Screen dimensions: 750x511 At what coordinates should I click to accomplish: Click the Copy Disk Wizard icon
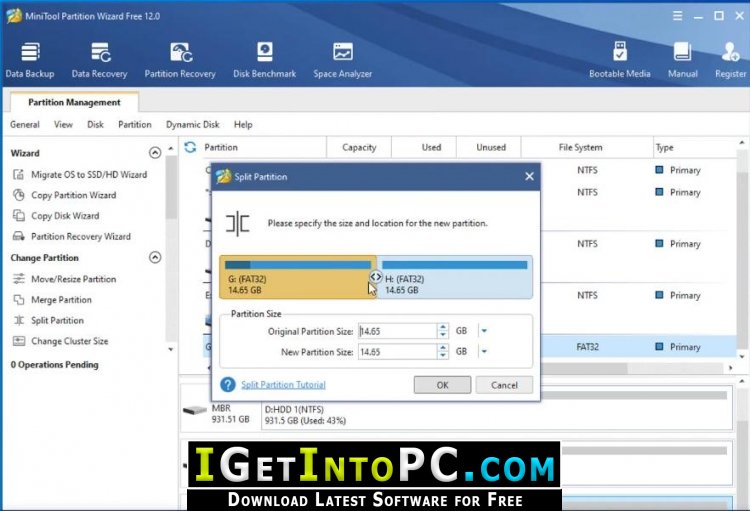19,216
